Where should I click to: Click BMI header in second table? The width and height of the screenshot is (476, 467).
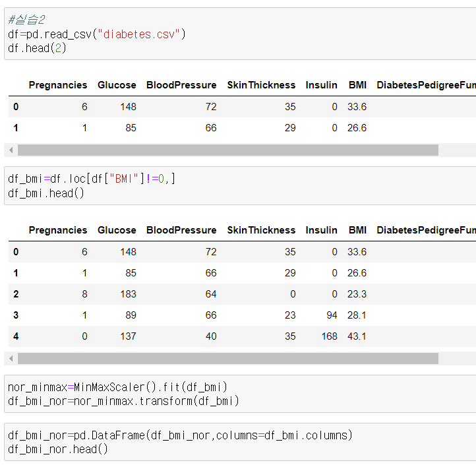click(x=357, y=230)
